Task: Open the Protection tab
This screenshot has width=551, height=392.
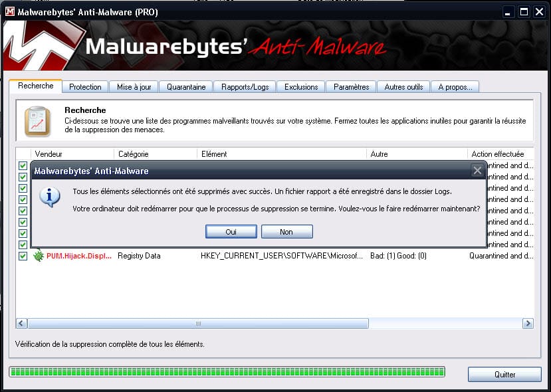Action: pos(85,87)
